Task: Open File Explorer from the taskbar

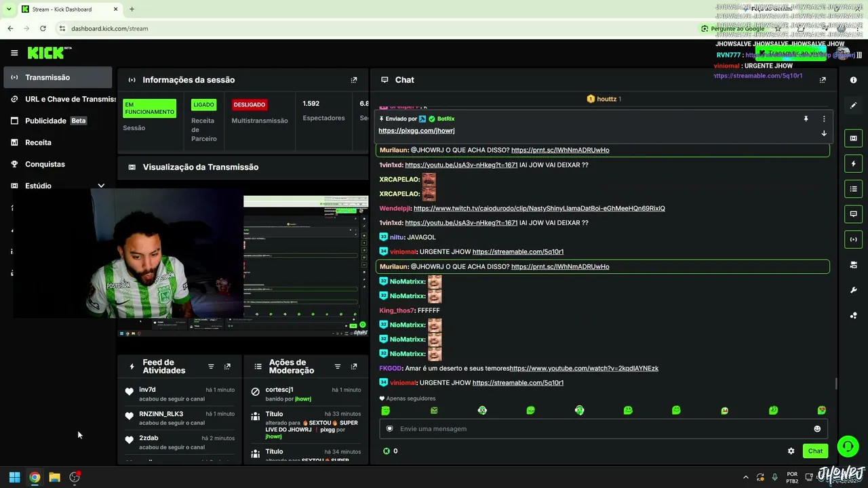Action: pyautogui.click(x=54, y=477)
